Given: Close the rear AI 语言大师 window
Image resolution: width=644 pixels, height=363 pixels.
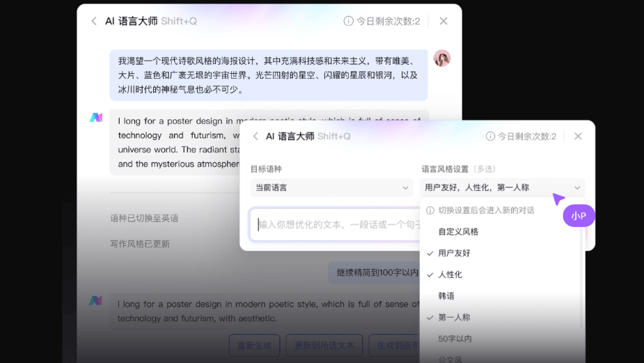Looking at the screenshot, I should [443, 21].
